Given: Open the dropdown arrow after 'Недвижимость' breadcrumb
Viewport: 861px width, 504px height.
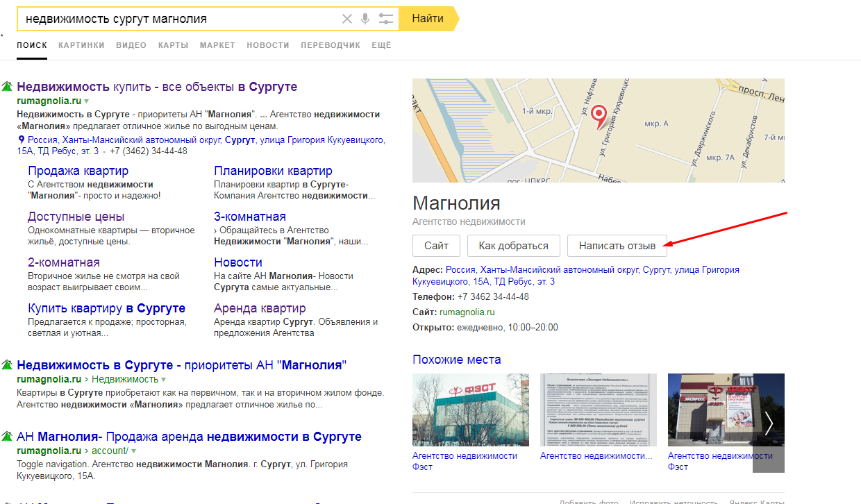Looking at the screenshot, I should click(x=164, y=380).
